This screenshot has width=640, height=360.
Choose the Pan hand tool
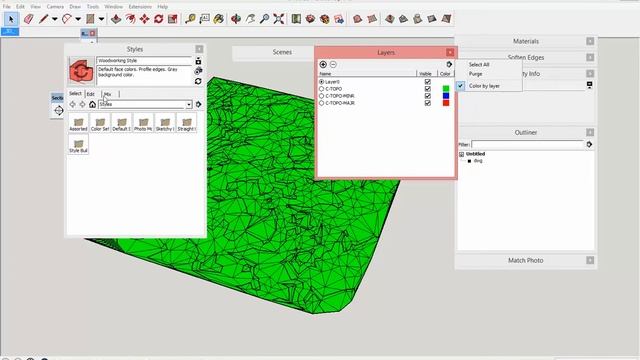pyautogui.click(x=250, y=19)
